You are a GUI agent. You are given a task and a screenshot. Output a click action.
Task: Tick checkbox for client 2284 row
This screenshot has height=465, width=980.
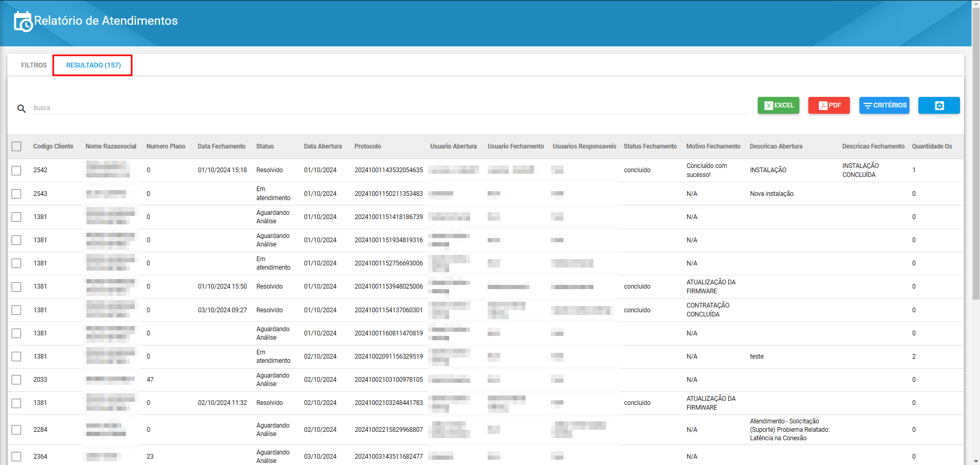pyautogui.click(x=16, y=430)
